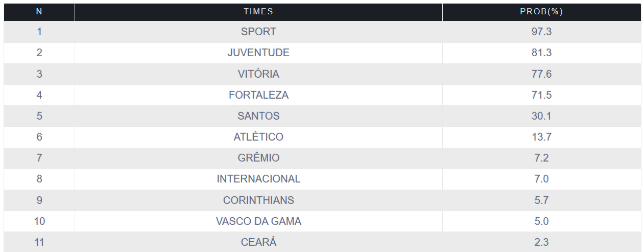Select row number 10 cell
This screenshot has height=252, width=644.
click(39, 221)
